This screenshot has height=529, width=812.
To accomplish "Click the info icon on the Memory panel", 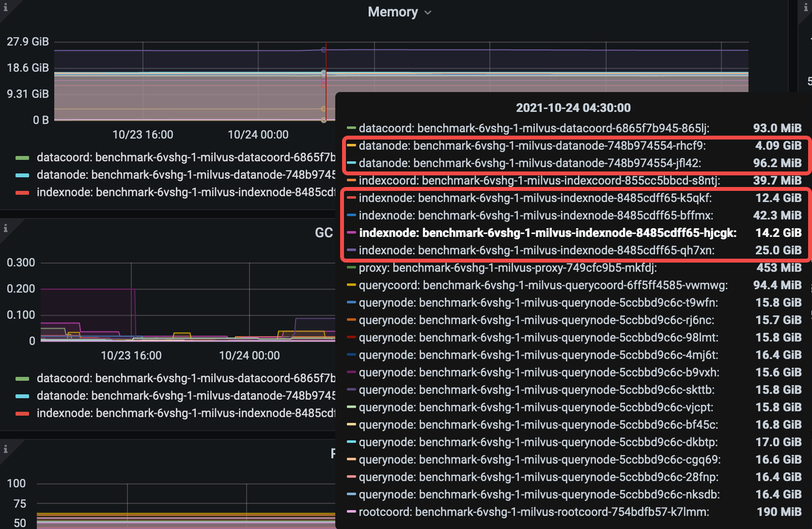I will (5, 7).
